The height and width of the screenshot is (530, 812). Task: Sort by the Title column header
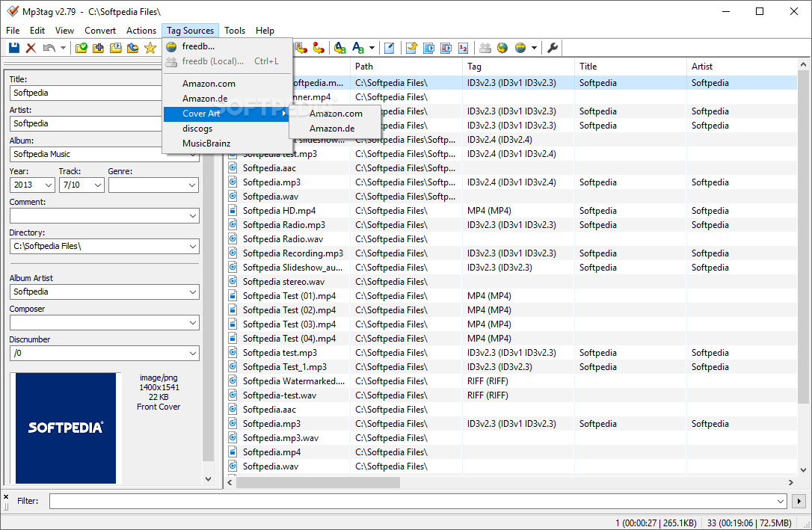click(x=630, y=67)
